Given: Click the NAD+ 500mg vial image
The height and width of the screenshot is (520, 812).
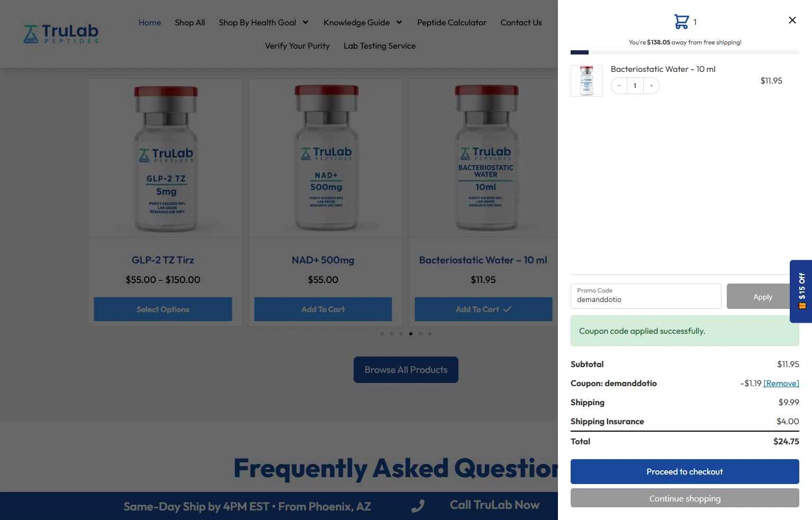Looking at the screenshot, I should [x=326, y=158].
